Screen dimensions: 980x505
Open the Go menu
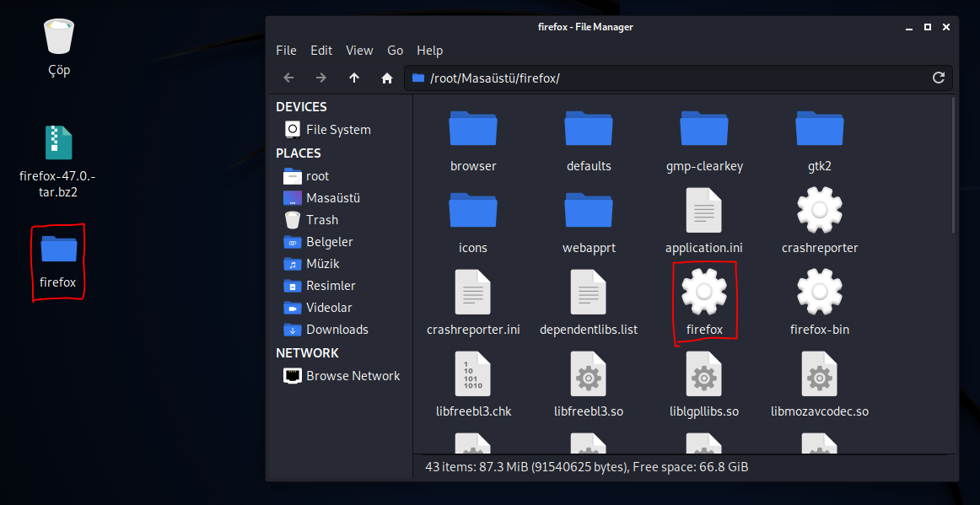395,51
